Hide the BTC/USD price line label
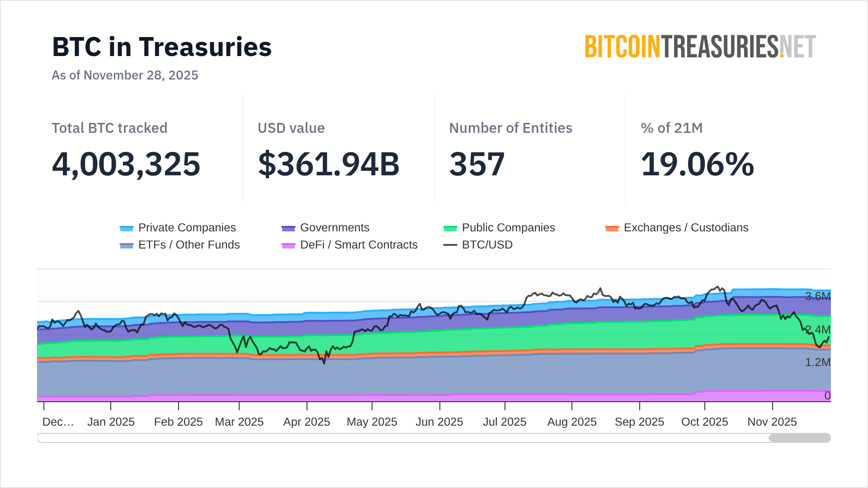The width and height of the screenshot is (868, 488). point(487,245)
